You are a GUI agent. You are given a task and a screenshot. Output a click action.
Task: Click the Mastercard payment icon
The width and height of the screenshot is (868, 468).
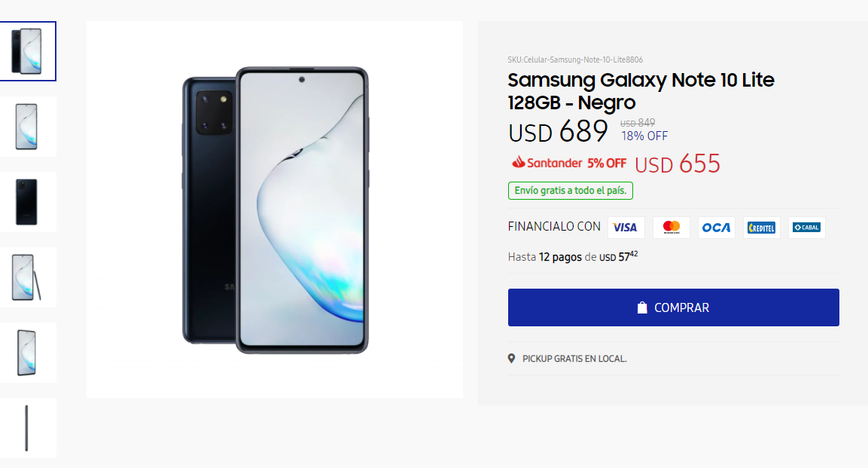(x=672, y=228)
